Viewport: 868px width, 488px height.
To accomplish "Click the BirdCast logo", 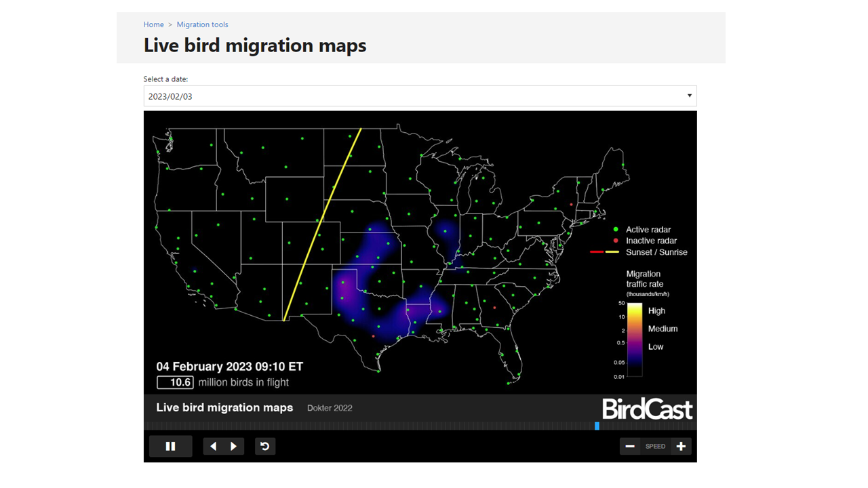I will click(647, 409).
